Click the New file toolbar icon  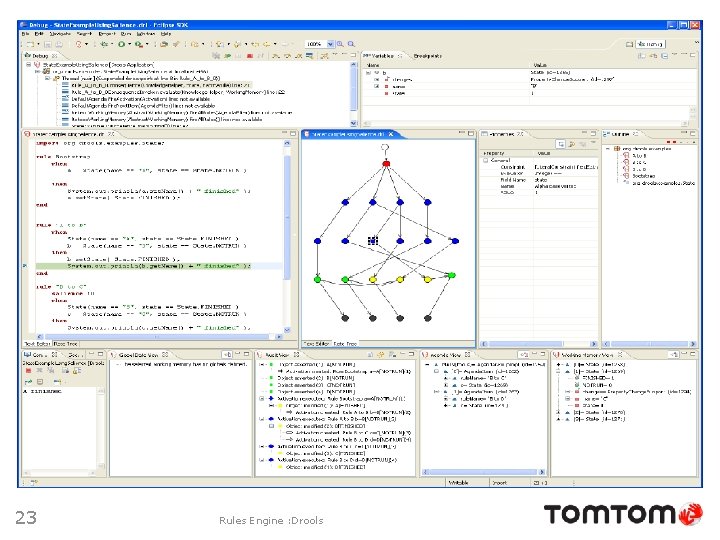coord(30,44)
